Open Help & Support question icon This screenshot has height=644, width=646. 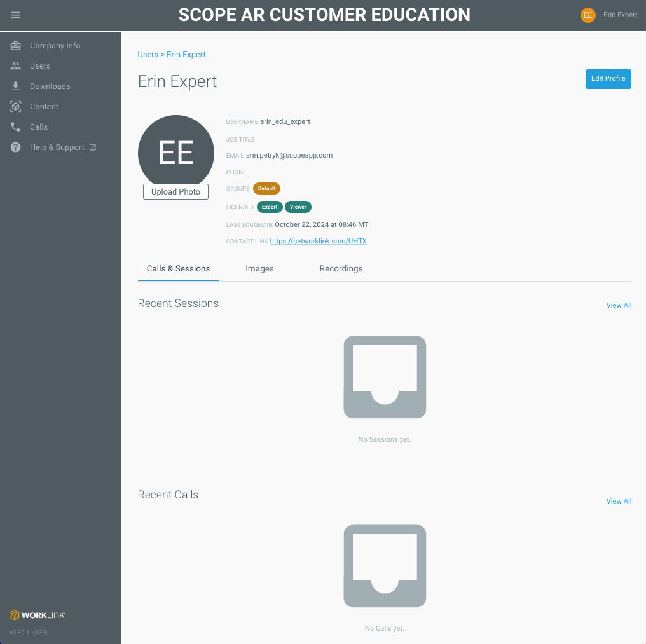pyautogui.click(x=16, y=147)
